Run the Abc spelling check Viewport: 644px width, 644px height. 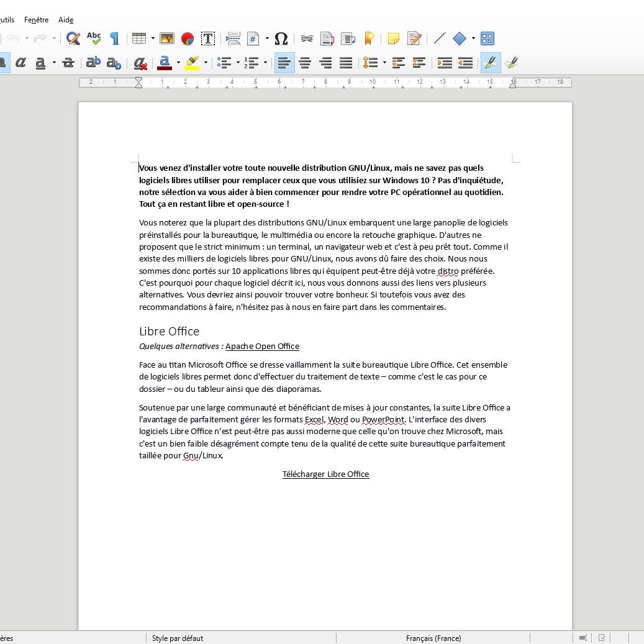[x=94, y=39]
